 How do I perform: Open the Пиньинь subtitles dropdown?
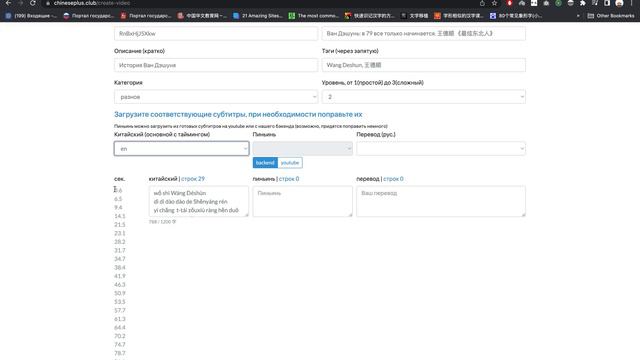302,149
